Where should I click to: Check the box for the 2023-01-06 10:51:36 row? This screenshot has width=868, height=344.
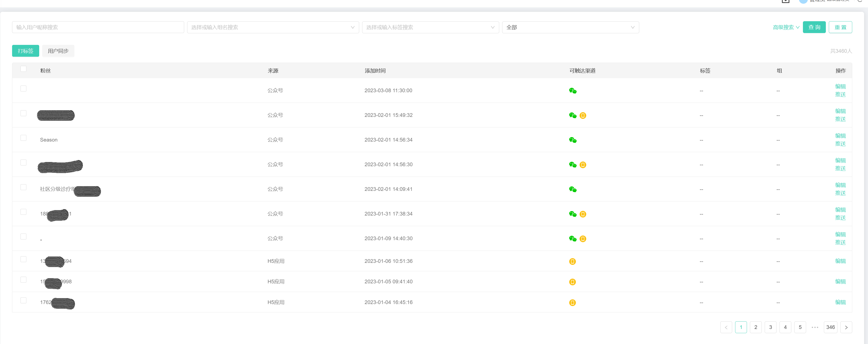click(23, 259)
